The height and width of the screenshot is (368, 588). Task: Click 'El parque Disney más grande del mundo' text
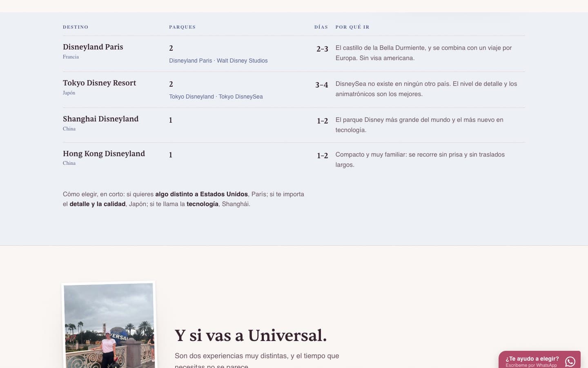(x=419, y=125)
